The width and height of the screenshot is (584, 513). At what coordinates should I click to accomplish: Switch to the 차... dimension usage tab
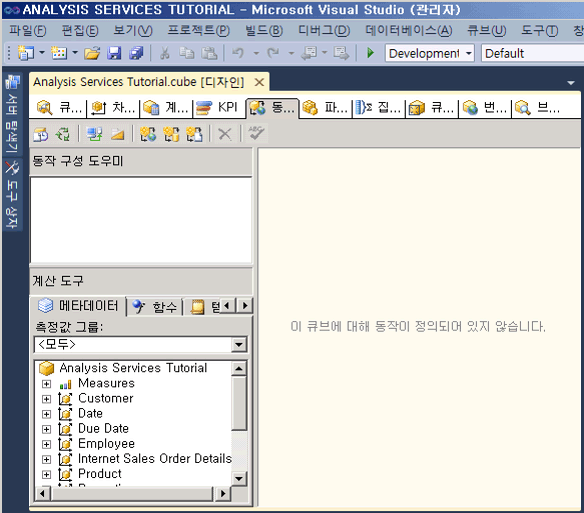point(114,108)
